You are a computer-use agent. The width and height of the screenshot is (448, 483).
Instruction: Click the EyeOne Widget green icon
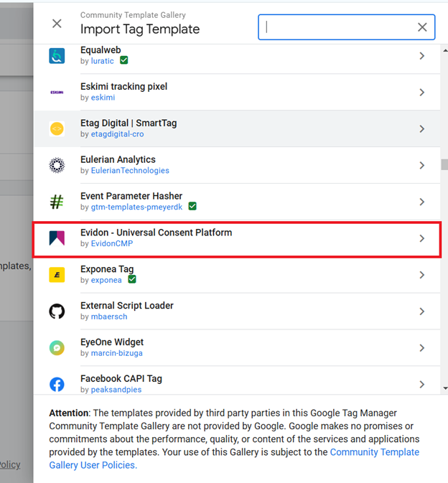pos(57,348)
